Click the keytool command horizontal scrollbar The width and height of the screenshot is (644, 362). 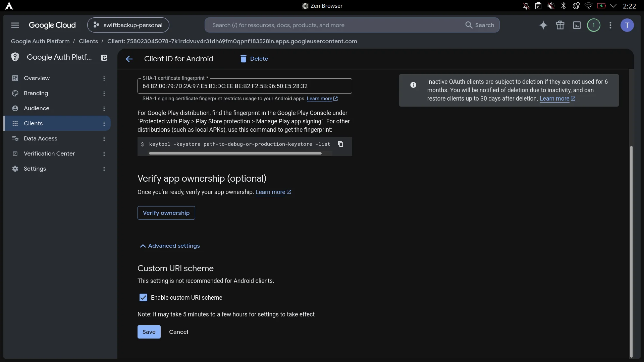[x=235, y=154]
